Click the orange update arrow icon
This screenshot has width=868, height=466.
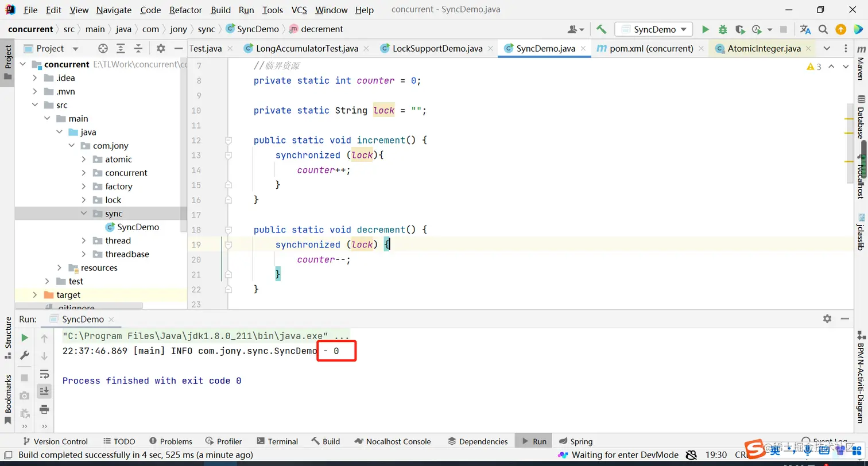point(840,29)
